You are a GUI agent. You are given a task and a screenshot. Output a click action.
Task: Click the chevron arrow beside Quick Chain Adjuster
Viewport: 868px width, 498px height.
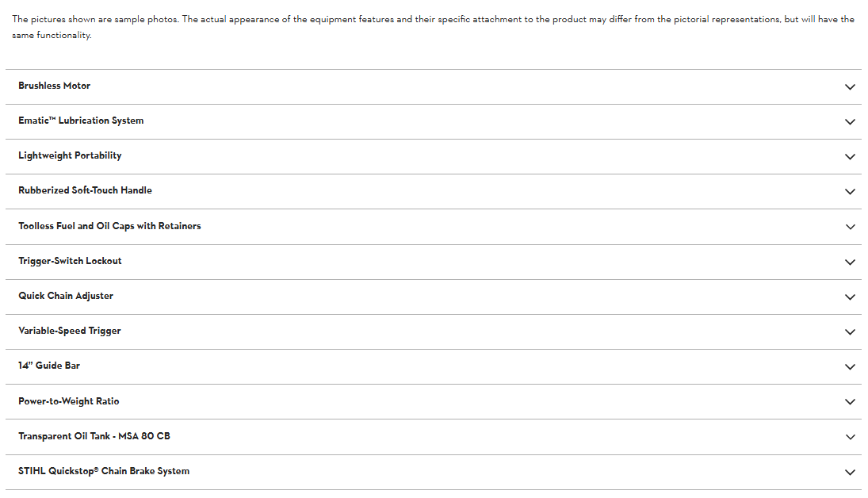(x=850, y=297)
